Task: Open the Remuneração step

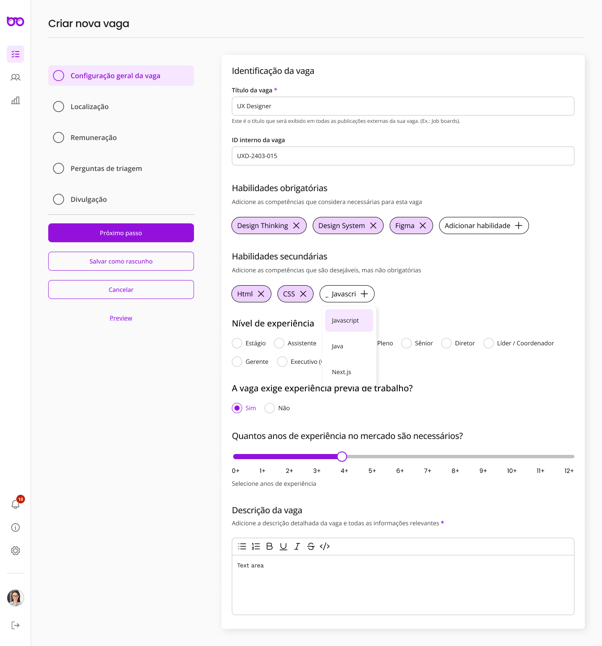Action: click(93, 137)
